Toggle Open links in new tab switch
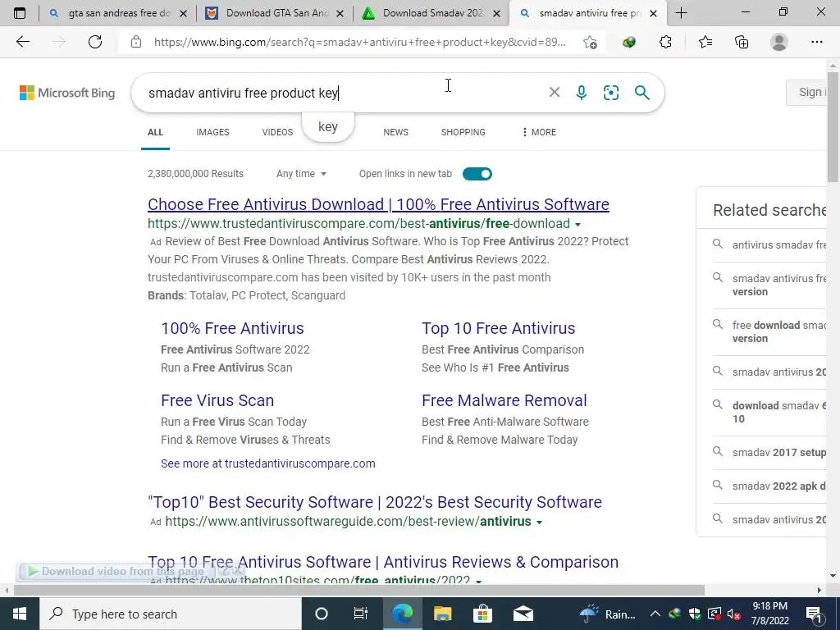Image resolution: width=840 pixels, height=630 pixels. [x=477, y=174]
